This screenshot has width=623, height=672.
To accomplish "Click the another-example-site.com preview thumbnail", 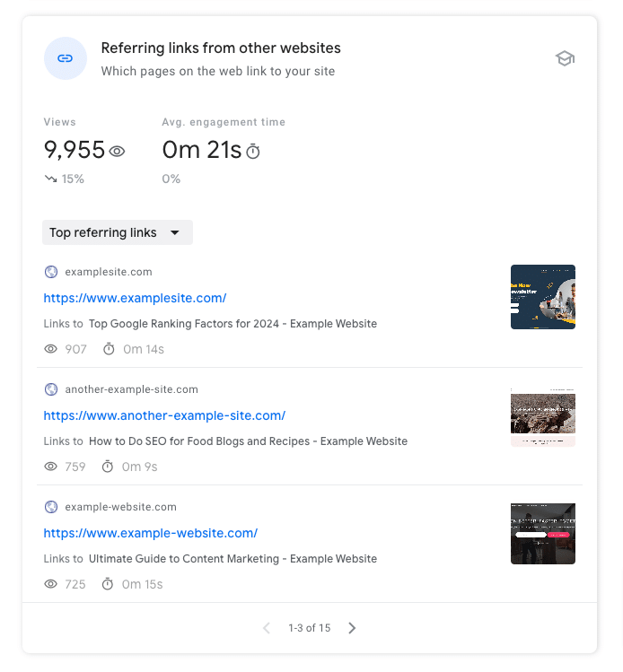I will pos(543,417).
